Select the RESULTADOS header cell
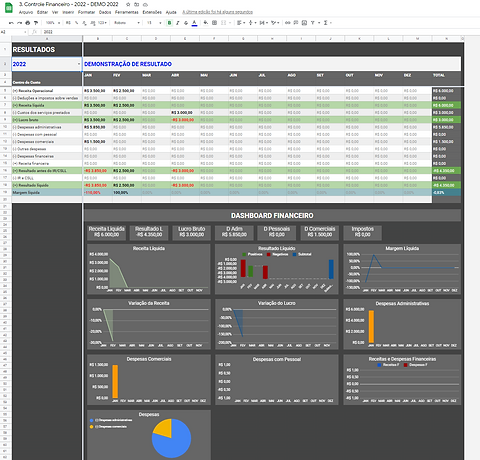This screenshot has height=460, width=480. [47, 49]
